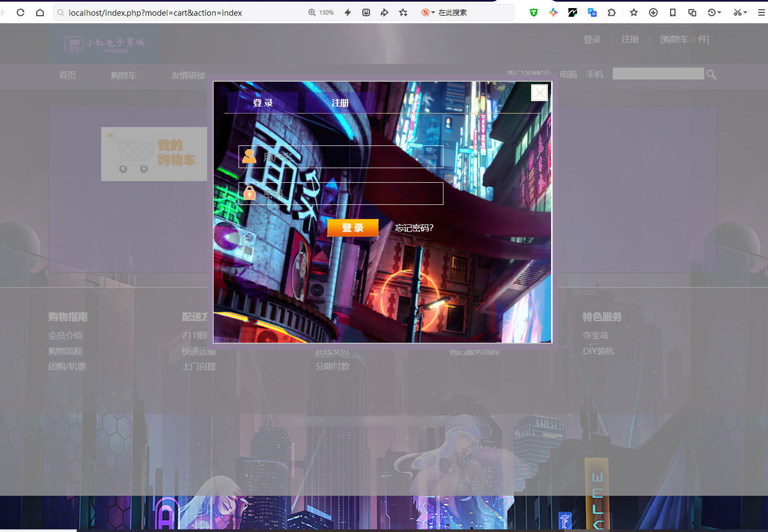Image resolution: width=768 pixels, height=532 pixels.
Task: Click the mobile device toolbar icon
Action: point(673,12)
